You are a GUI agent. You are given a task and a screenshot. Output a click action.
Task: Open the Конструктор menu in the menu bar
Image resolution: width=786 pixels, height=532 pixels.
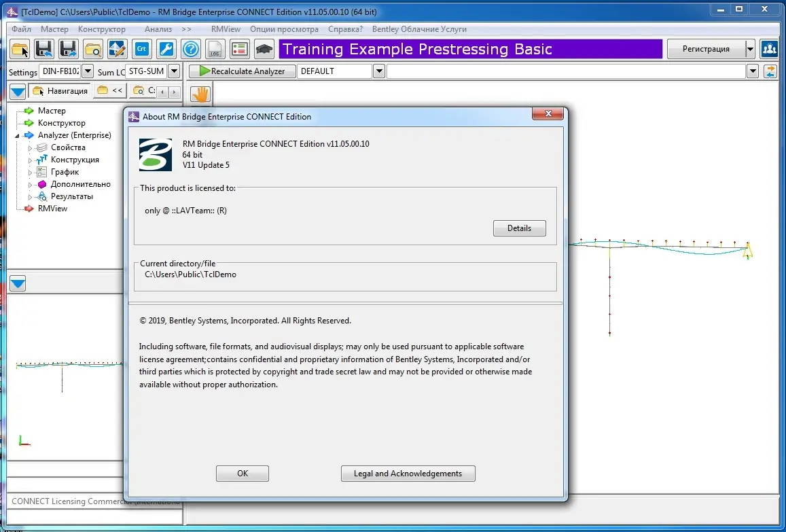pyautogui.click(x=102, y=29)
